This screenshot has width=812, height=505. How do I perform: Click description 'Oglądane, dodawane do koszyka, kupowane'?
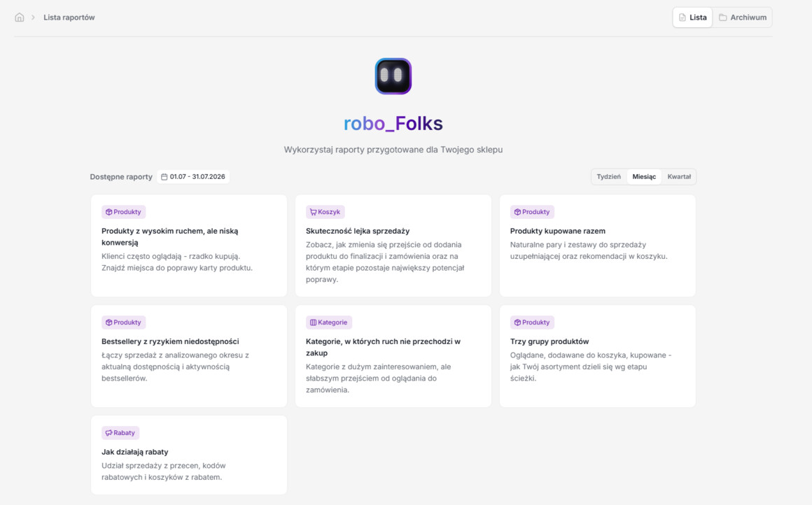click(590, 367)
